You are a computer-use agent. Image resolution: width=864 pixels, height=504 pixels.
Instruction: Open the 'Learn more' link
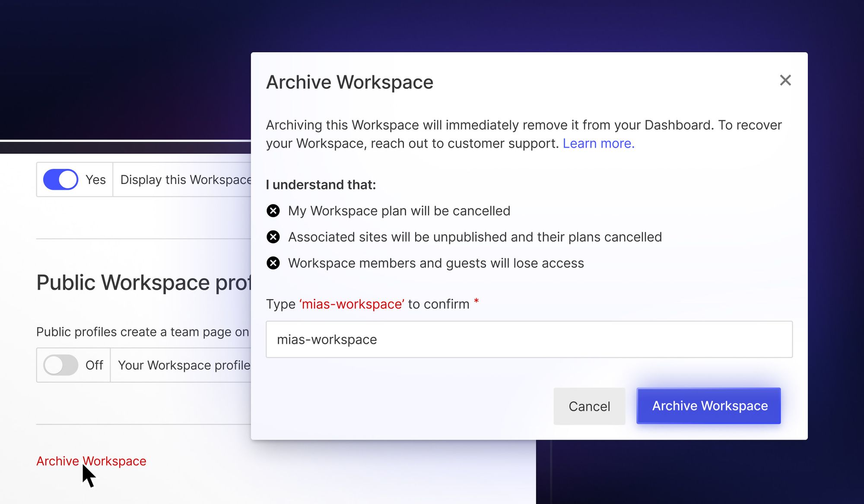tap(599, 143)
